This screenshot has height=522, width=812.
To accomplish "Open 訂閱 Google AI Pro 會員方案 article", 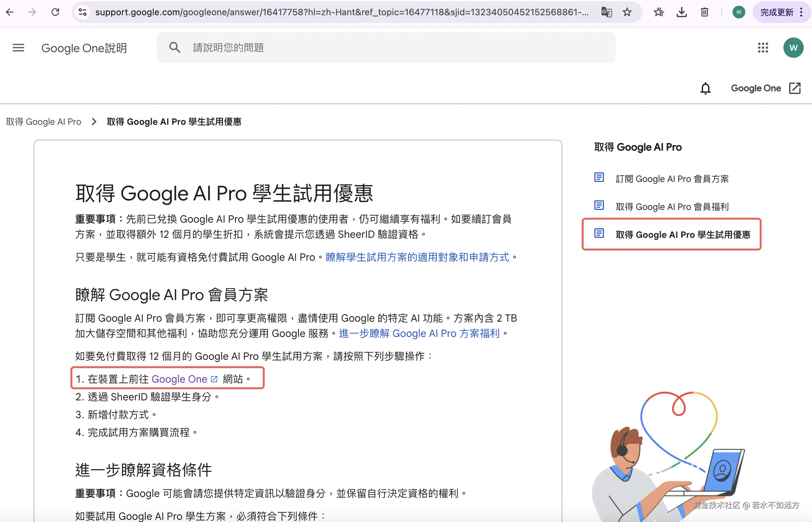I will tap(672, 179).
